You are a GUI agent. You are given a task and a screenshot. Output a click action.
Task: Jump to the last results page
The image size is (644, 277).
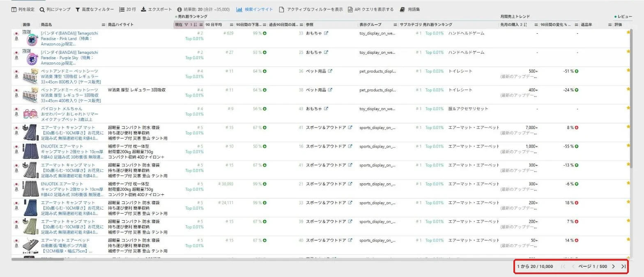pos(623,266)
